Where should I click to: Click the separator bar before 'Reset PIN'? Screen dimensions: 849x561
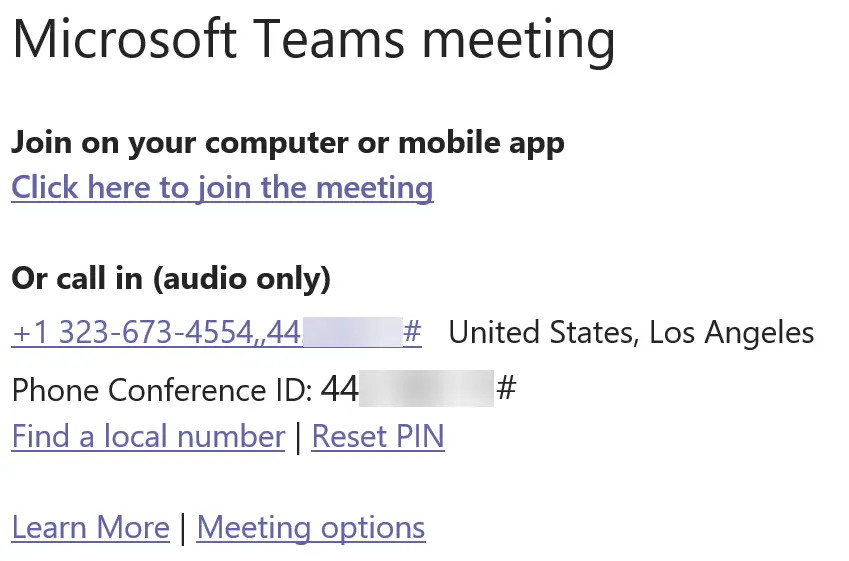(298, 438)
